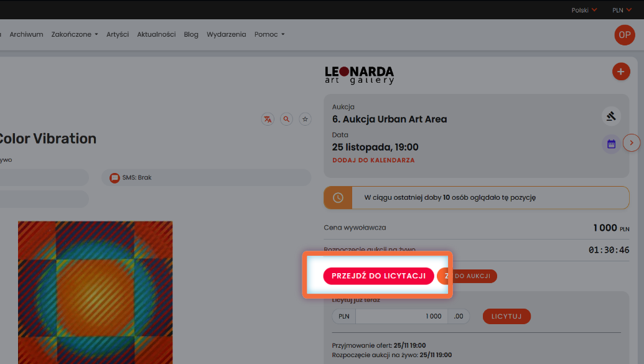Click the Leonarda art gallery logo
644x364 pixels.
(360, 75)
